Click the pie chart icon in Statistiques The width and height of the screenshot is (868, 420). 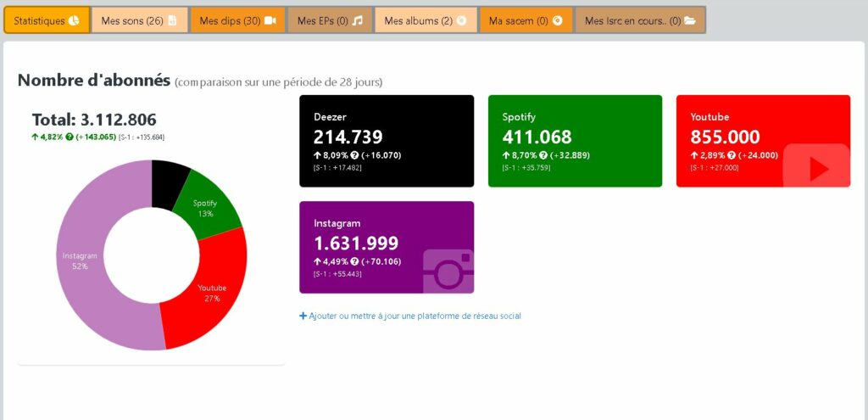75,20
